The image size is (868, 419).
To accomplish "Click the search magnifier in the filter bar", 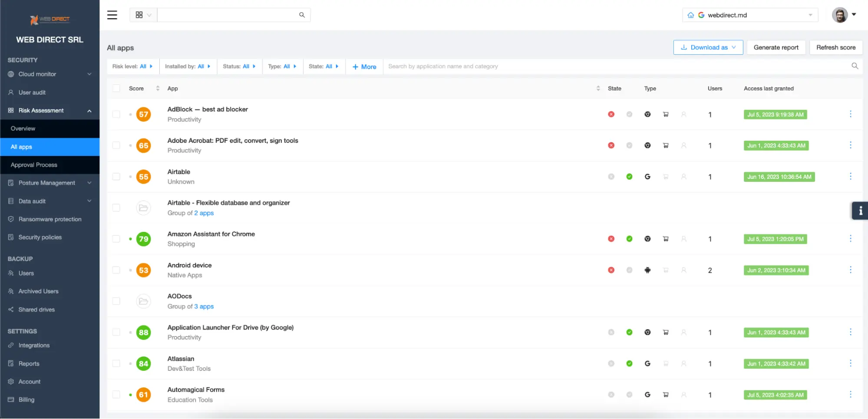I will coord(855,66).
